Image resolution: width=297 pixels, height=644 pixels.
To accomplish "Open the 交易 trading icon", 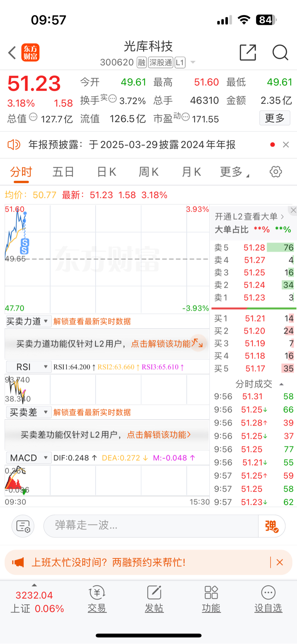I will [97, 599].
